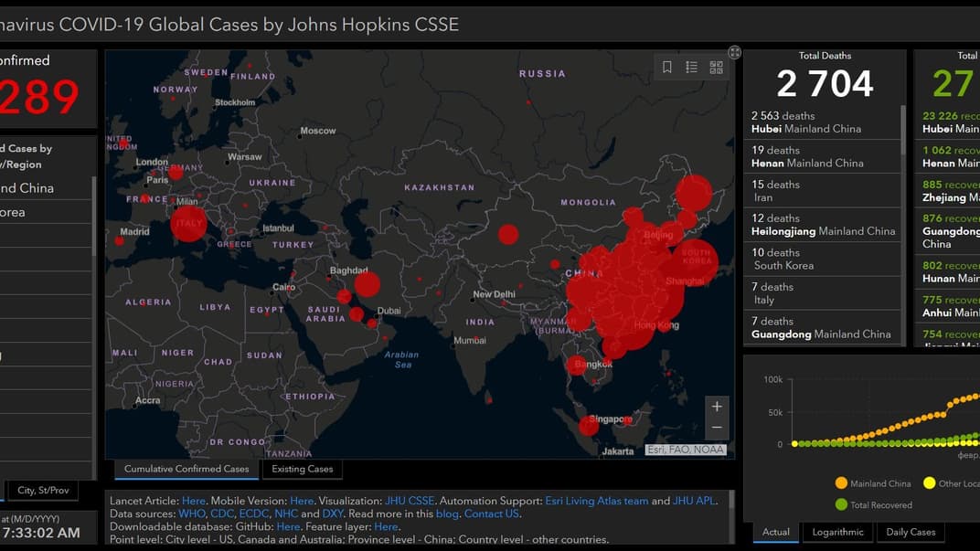Open the JHU APL link
The image size is (980, 551).
pyautogui.click(x=694, y=501)
